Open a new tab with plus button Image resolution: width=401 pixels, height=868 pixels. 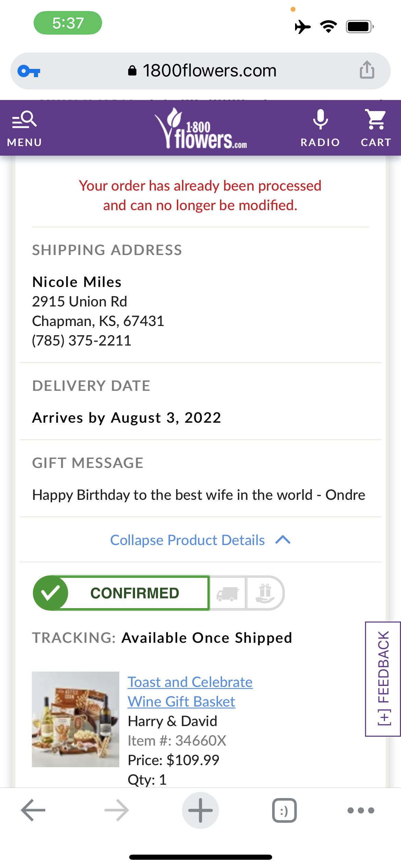(200, 810)
